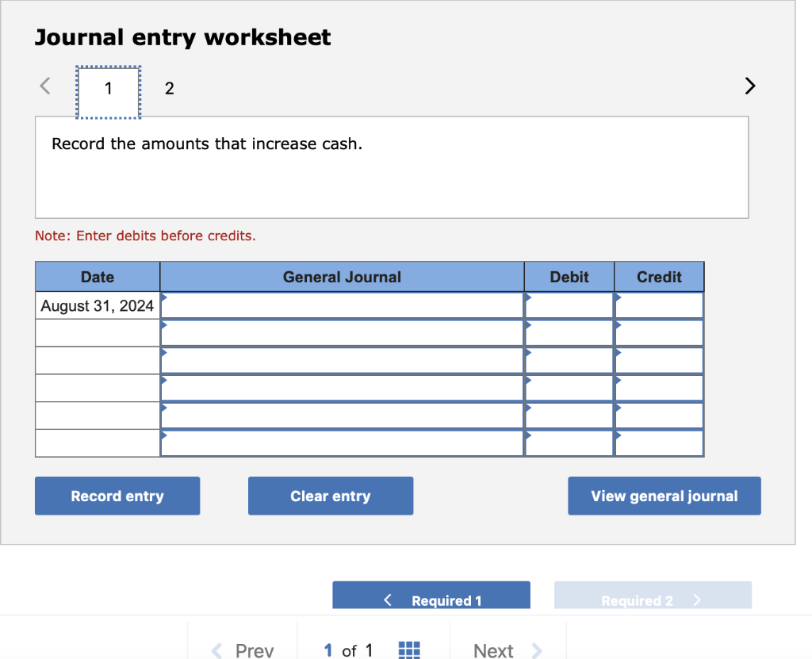The height and width of the screenshot is (659, 812).
Task: Click the left arrow before tab 1
Action: pos(44,86)
